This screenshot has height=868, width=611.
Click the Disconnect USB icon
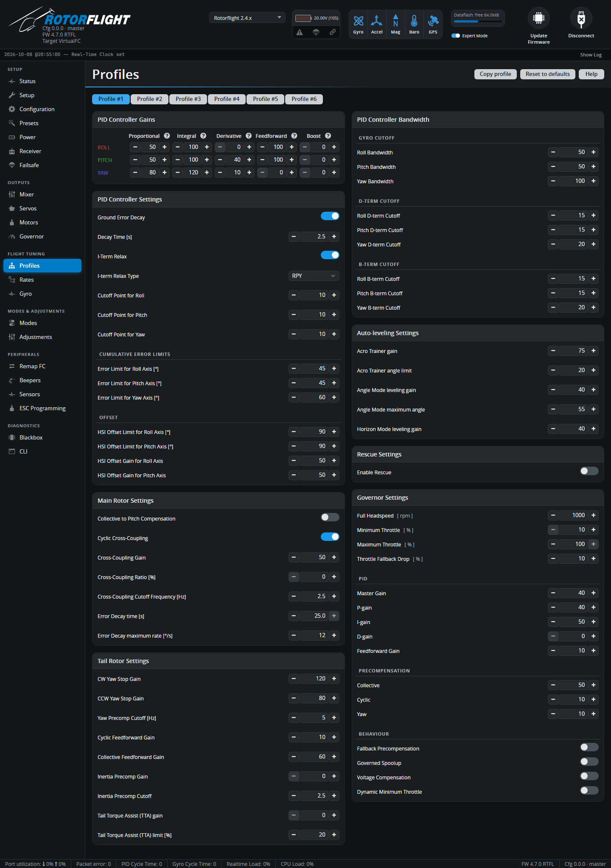click(x=581, y=18)
